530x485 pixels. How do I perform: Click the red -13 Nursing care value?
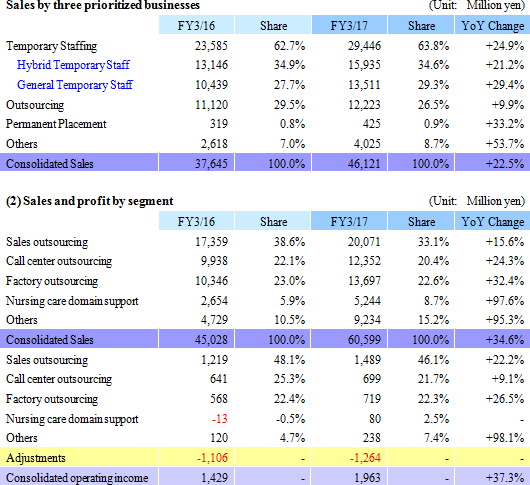click(x=220, y=419)
